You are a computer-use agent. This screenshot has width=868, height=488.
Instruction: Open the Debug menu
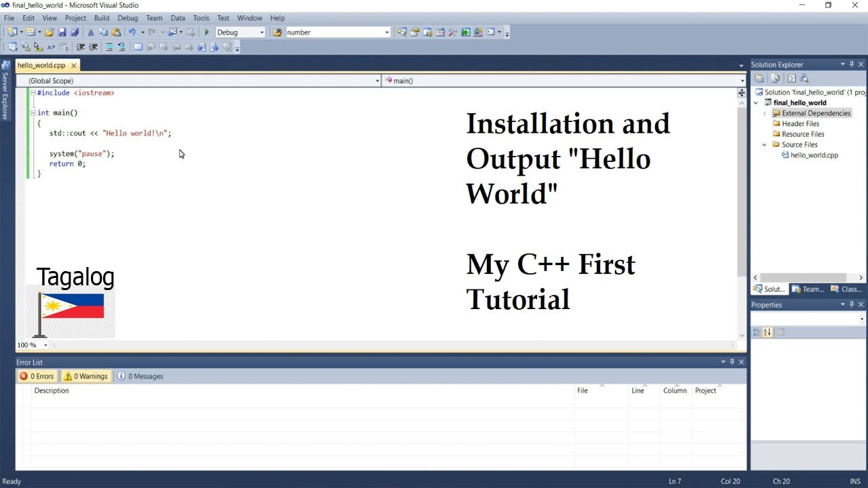click(127, 18)
